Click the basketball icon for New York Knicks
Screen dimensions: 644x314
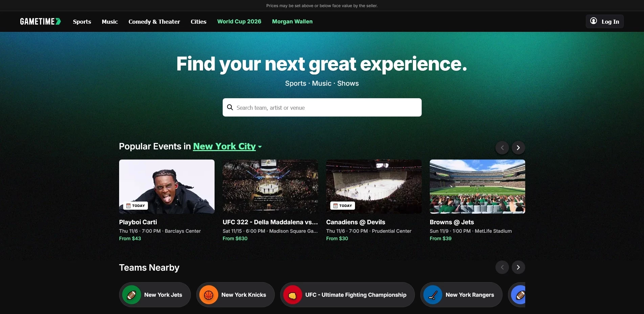209,295
